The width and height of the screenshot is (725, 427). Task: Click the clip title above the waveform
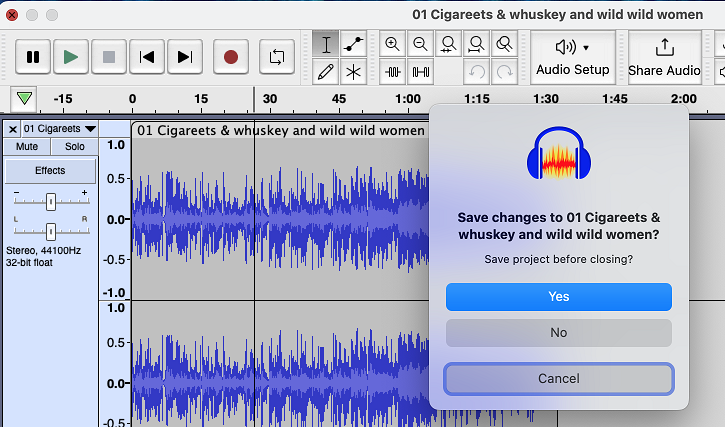281,130
